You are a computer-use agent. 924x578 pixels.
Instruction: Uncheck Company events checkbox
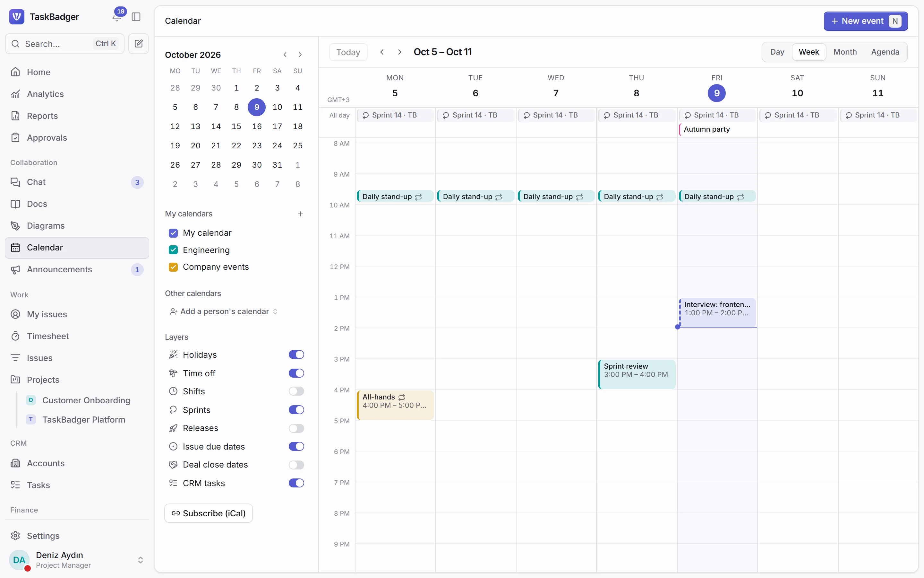point(173,267)
